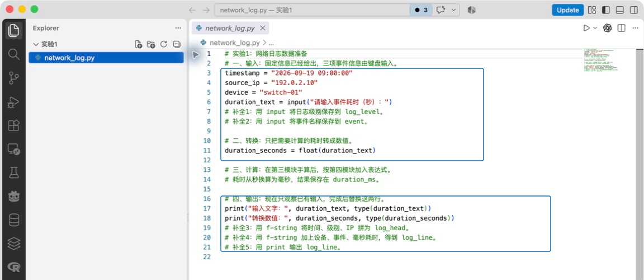The width and height of the screenshot is (644, 280).
Task: Open the Extensions view
Action: pos(13,125)
